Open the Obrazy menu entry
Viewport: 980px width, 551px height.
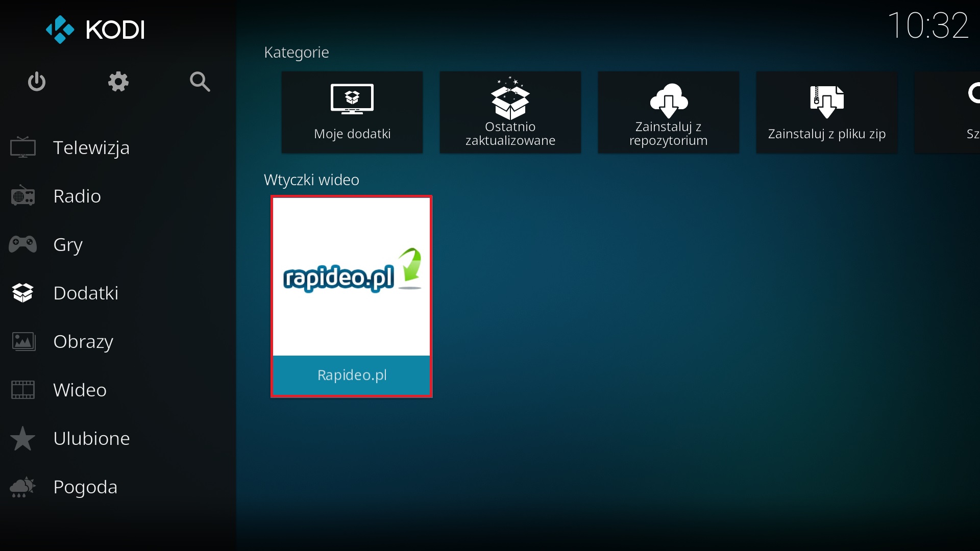(83, 342)
